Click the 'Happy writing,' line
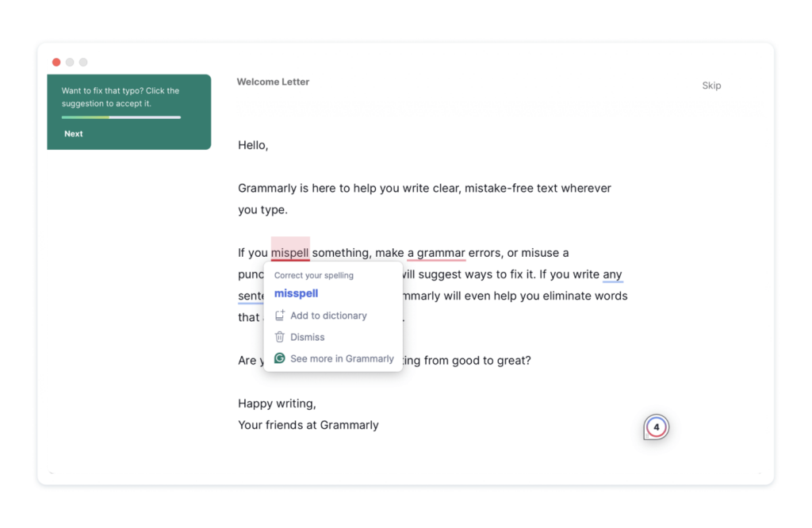This screenshot has height=528, width=812. [277, 404]
